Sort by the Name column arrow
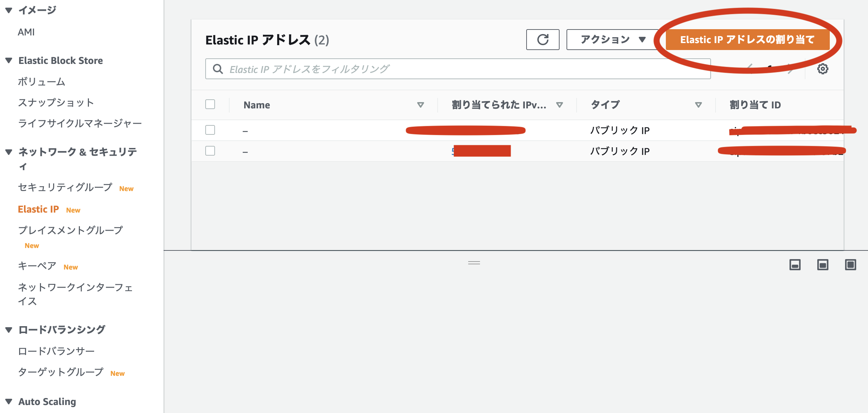Screen dimensions: 868x413 pyautogui.click(x=420, y=105)
